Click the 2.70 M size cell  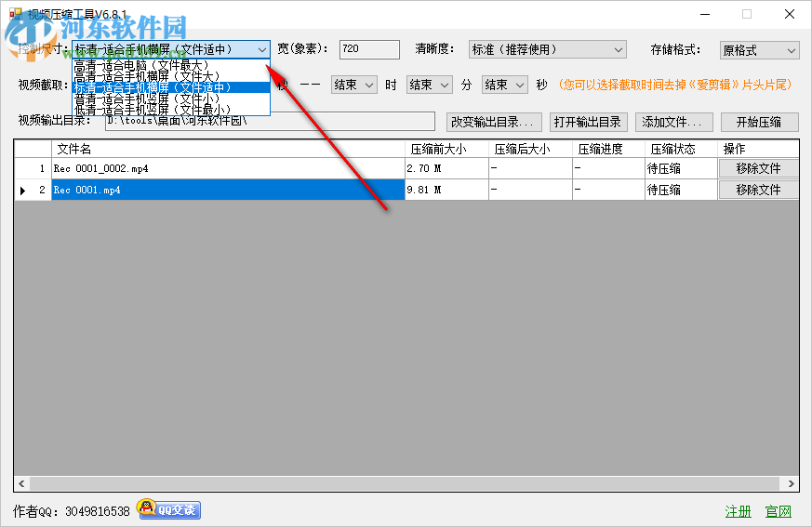click(446, 168)
